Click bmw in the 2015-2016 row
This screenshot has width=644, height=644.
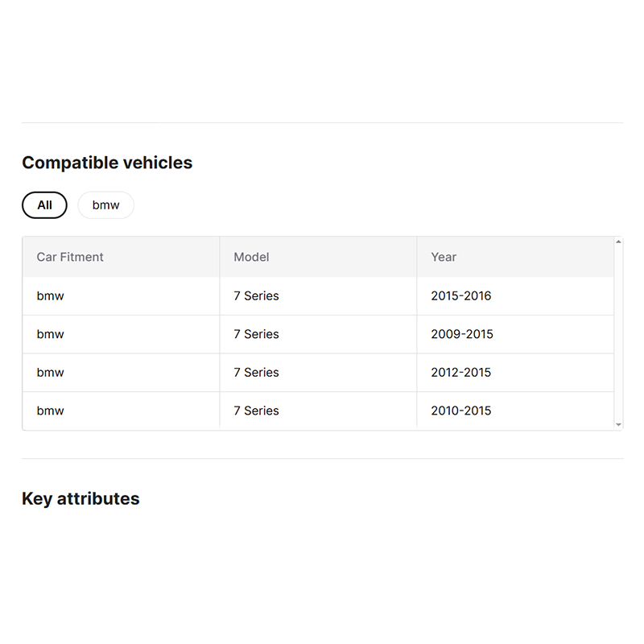(x=50, y=295)
